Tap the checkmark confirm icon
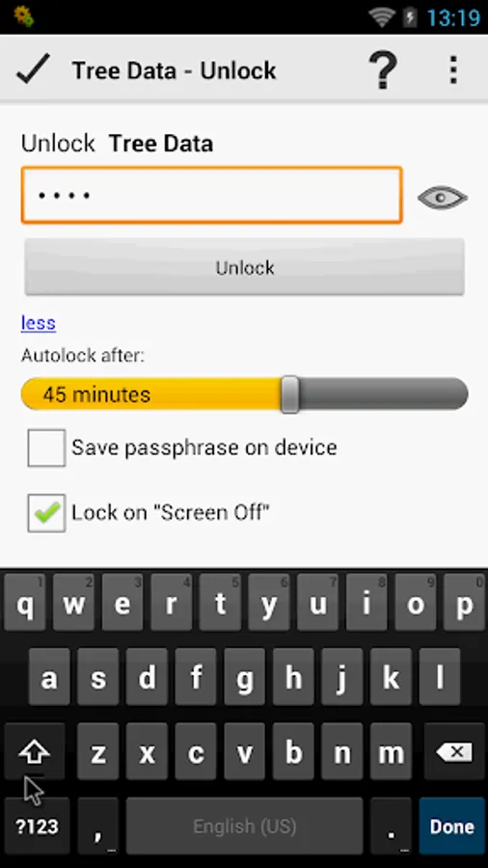 pos(33,69)
